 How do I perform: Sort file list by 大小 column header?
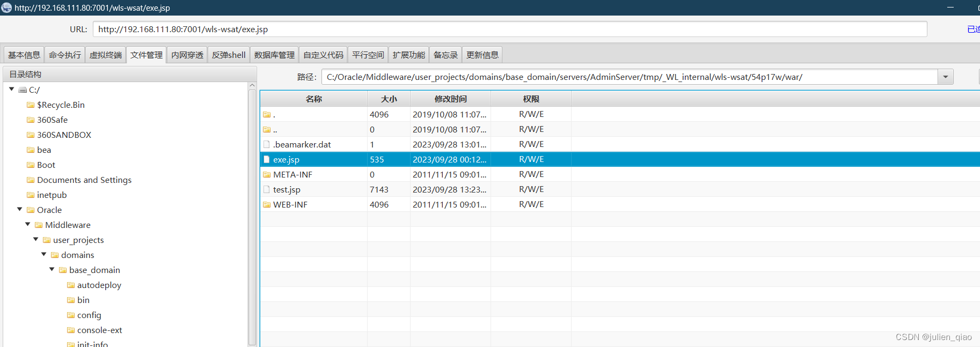[x=389, y=99]
